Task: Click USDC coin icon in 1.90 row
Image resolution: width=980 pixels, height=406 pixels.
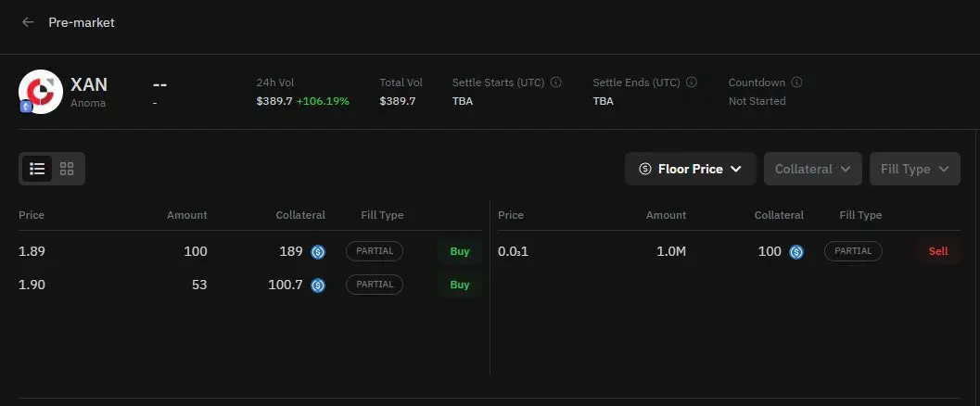Action: click(318, 285)
